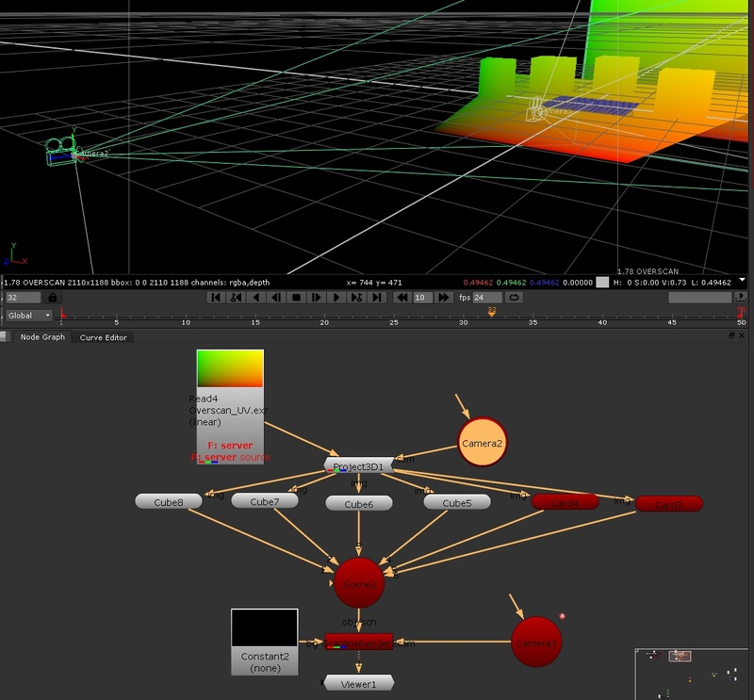Toggle the frame range lock icon

pyautogui.click(x=53, y=298)
